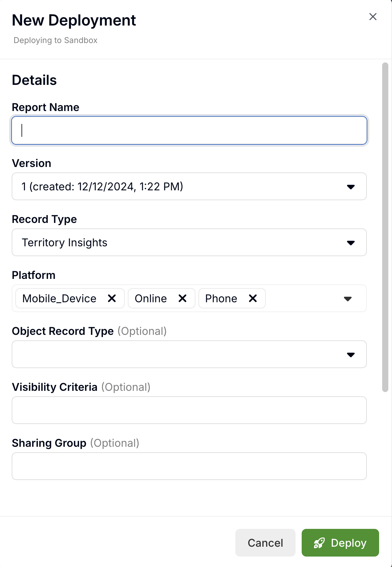This screenshot has width=392, height=567.
Task: Click the vertical scrollbar thumb
Action: [x=385, y=227]
